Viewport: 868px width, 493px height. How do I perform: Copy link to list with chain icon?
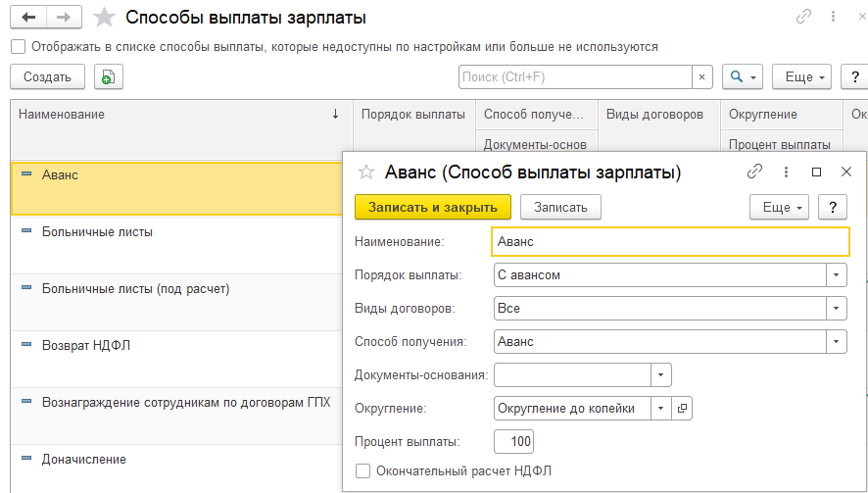click(803, 17)
